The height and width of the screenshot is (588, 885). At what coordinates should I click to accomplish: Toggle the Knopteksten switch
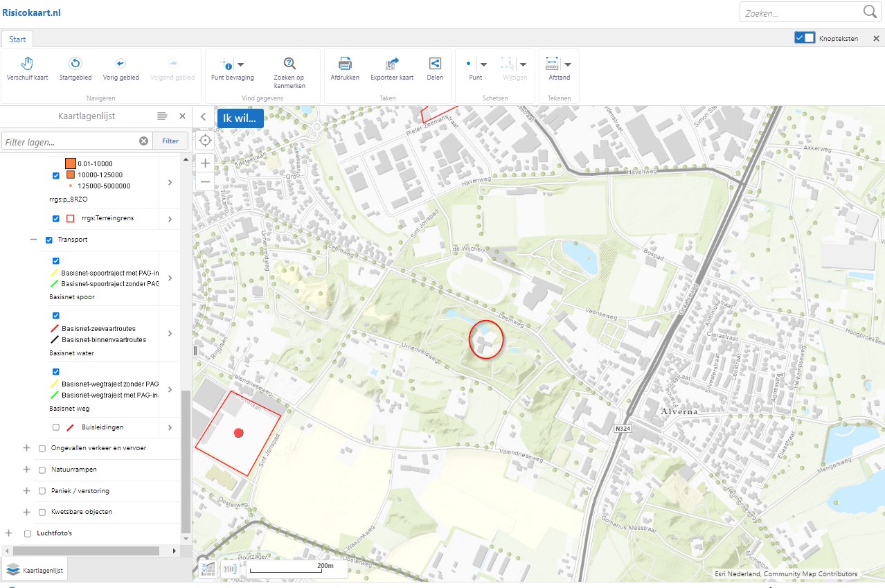tap(805, 38)
